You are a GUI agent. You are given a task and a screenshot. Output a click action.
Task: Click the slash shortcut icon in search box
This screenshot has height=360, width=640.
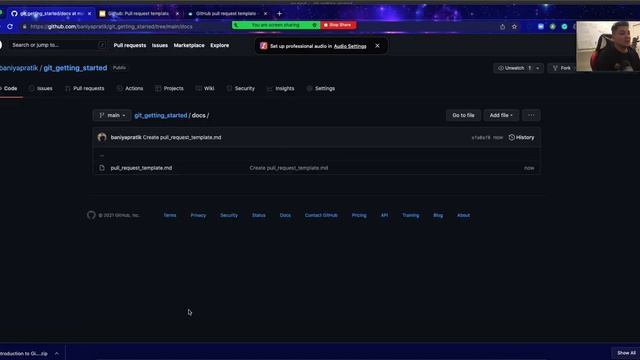tap(102, 45)
